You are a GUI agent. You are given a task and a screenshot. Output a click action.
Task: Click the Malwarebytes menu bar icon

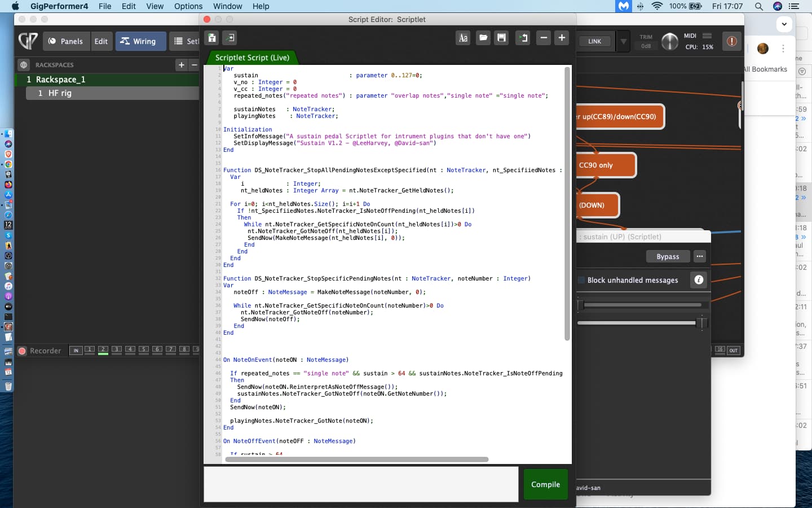point(623,6)
